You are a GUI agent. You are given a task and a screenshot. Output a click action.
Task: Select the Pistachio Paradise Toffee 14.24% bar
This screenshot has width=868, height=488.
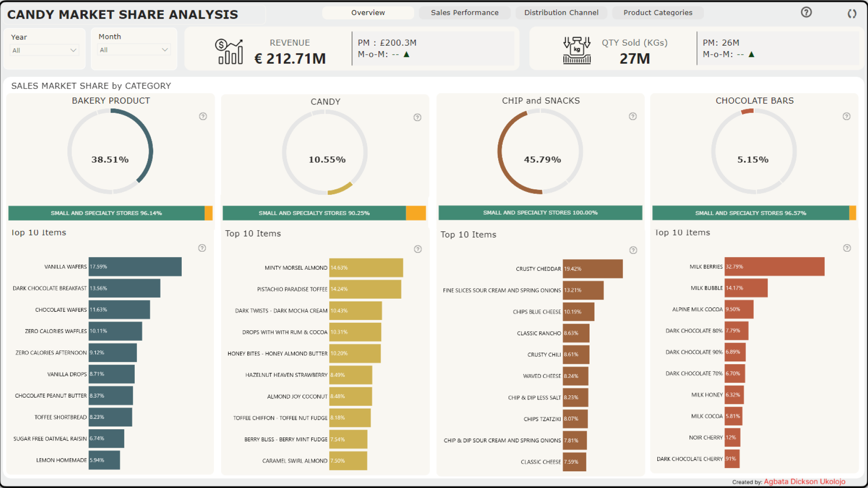tap(365, 289)
